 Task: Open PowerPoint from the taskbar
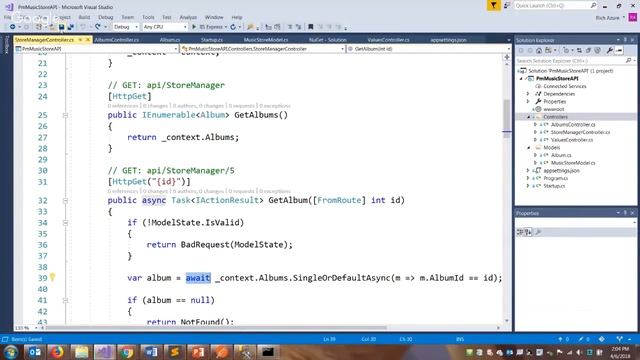[198, 352]
